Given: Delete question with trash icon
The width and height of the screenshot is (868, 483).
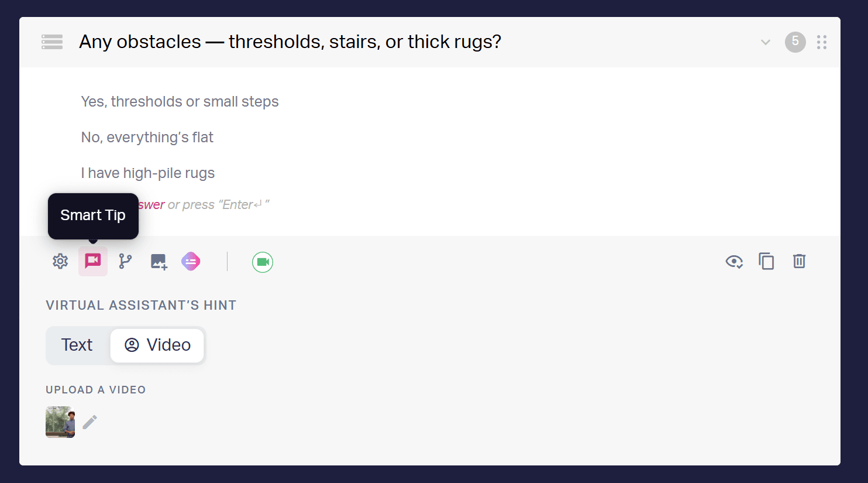Looking at the screenshot, I should coord(799,261).
